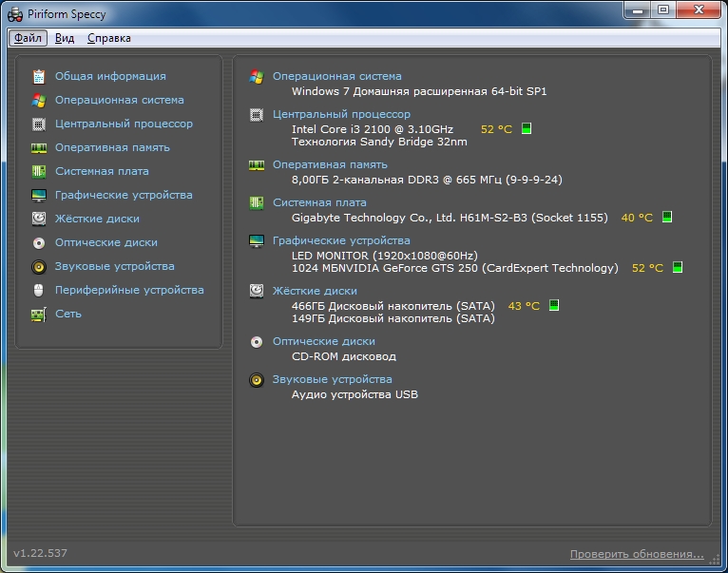Select Центральный процессор in the sidebar
Screen dimensions: 728x573
point(124,124)
